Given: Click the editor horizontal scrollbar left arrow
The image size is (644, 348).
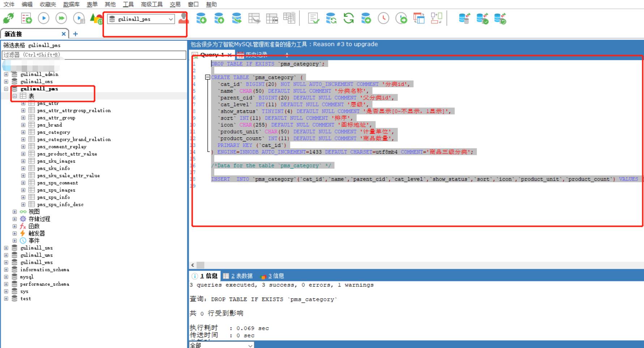Looking at the screenshot, I should (192, 265).
